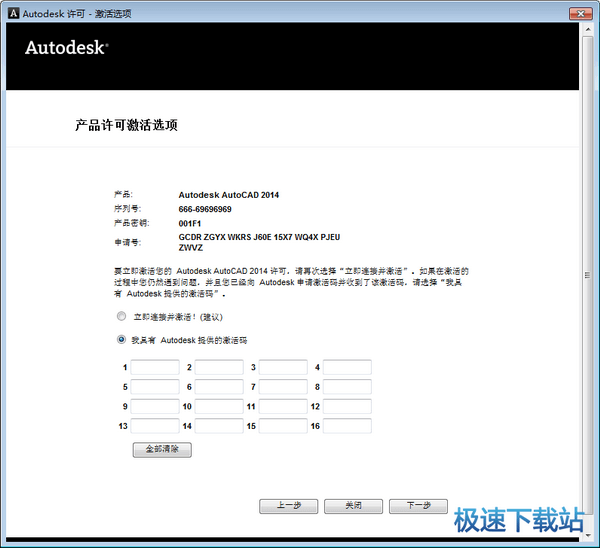The height and width of the screenshot is (548, 600).
Task: Click serial number 666-69696969
Action: click(205, 209)
